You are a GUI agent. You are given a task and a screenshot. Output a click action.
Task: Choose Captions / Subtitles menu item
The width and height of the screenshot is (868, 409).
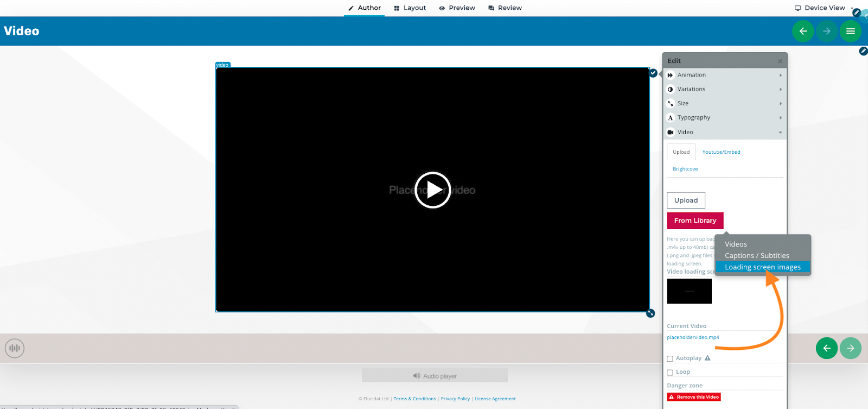757,255
